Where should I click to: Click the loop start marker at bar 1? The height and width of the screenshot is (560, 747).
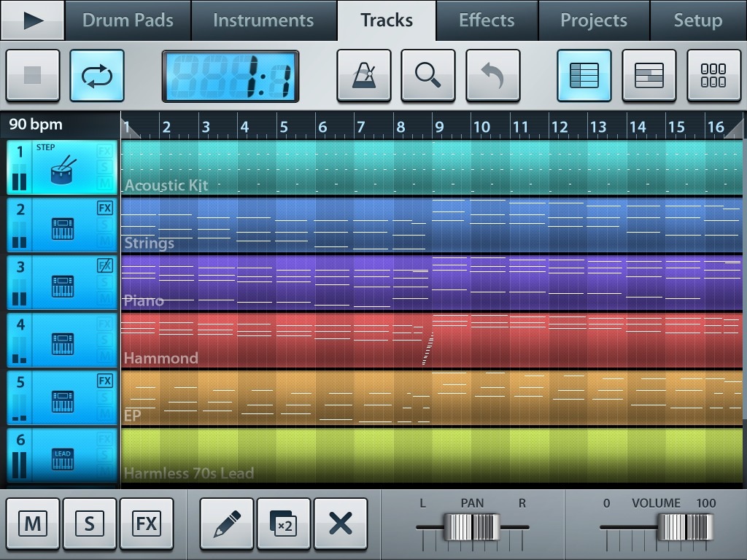(x=130, y=130)
